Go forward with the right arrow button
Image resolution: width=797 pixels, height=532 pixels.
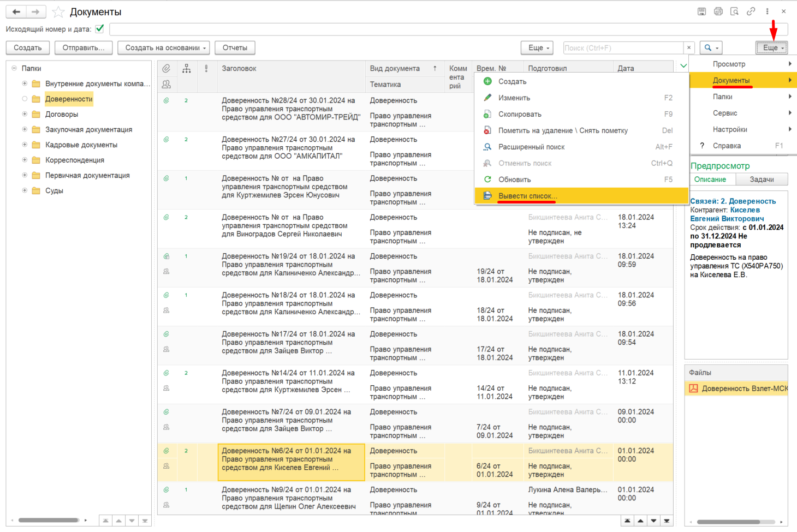tap(35, 11)
